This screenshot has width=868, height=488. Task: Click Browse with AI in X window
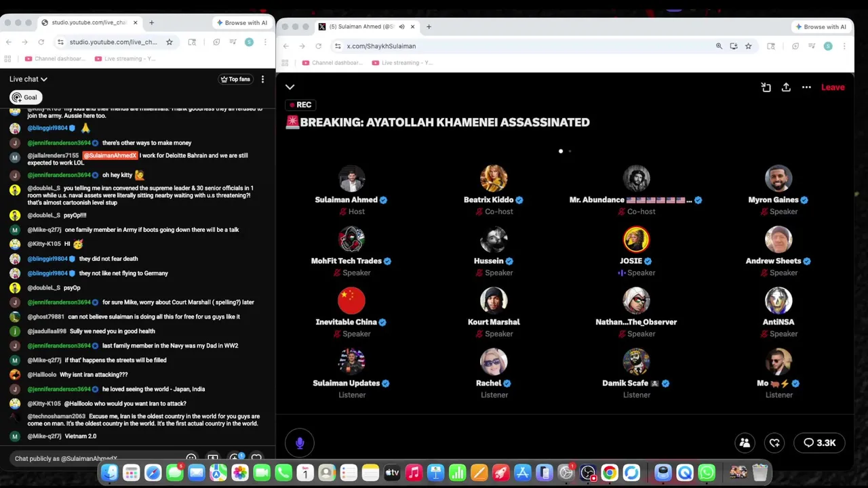pos(821,26)
